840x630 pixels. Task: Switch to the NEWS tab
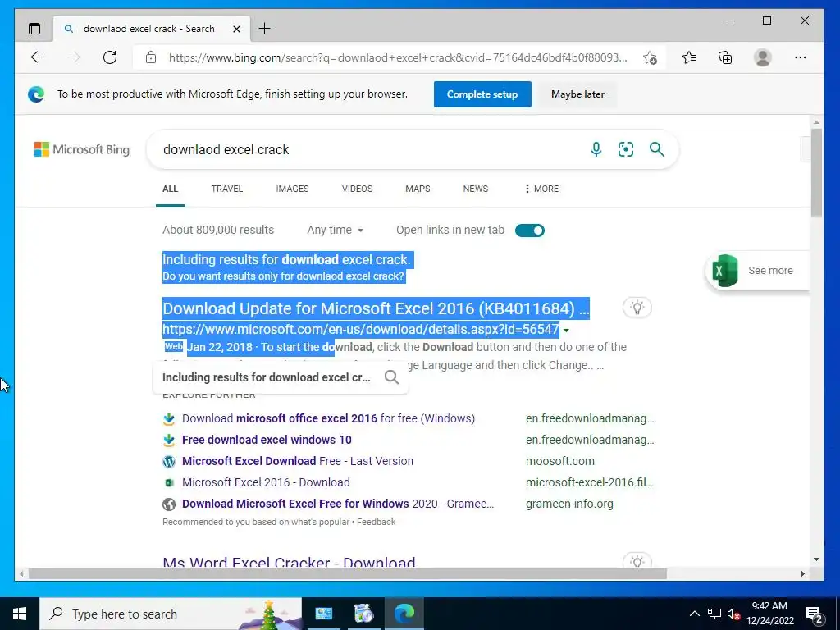coord(475,189)
